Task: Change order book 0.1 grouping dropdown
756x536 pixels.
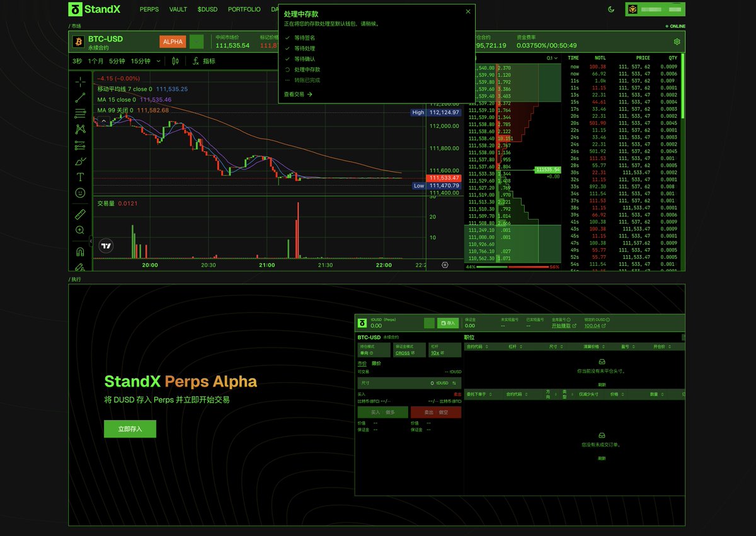Action: [552, 58]
